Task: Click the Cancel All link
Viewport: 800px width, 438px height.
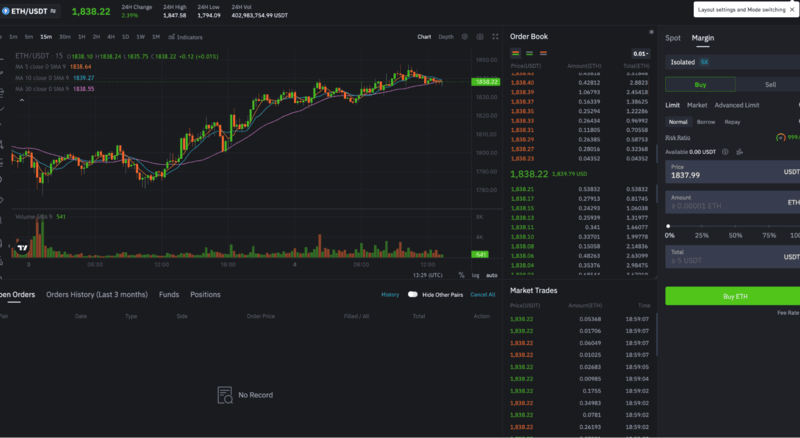Action: tap(483, 295)
